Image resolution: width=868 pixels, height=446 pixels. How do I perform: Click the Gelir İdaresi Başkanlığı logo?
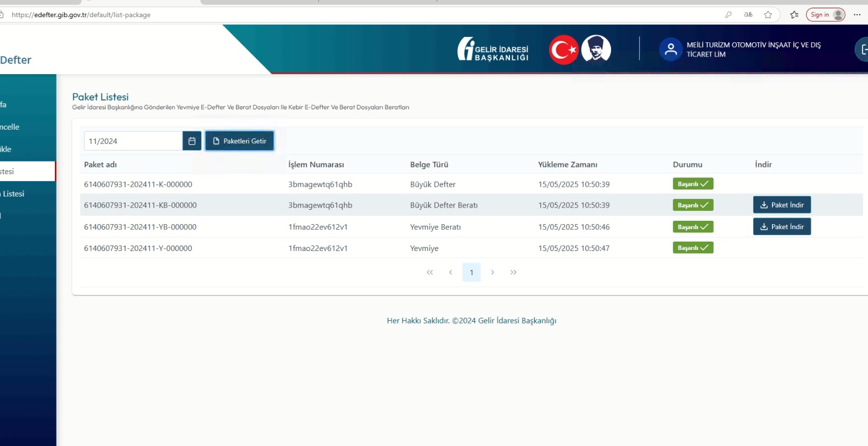pyautogui.click(x=493, y=49)
